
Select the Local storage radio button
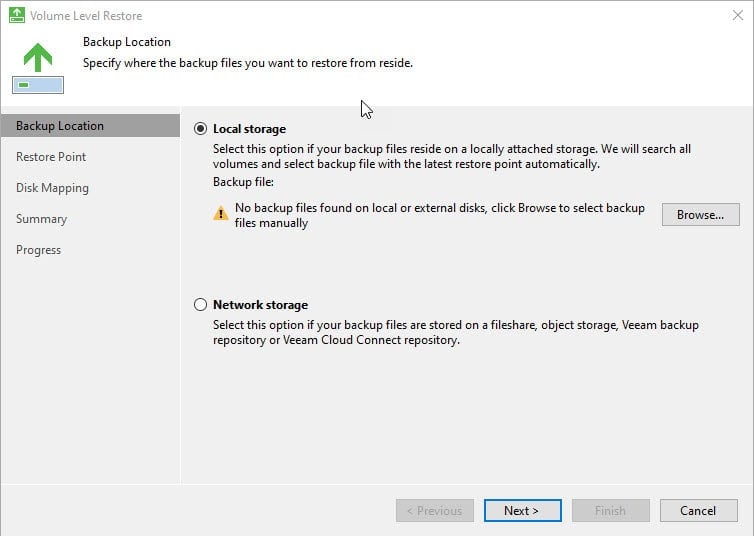point(201,129)
